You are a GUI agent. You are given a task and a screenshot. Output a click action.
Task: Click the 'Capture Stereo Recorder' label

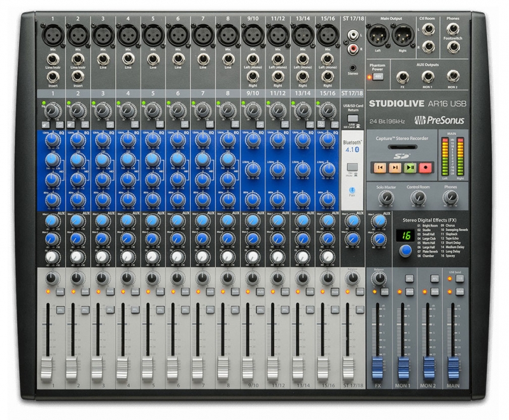(402, 138)
